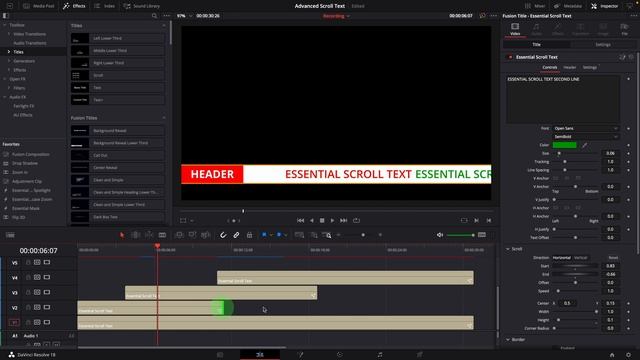Click the green Color swatch
Screen dimensions: 640x360
click(564, 145)
